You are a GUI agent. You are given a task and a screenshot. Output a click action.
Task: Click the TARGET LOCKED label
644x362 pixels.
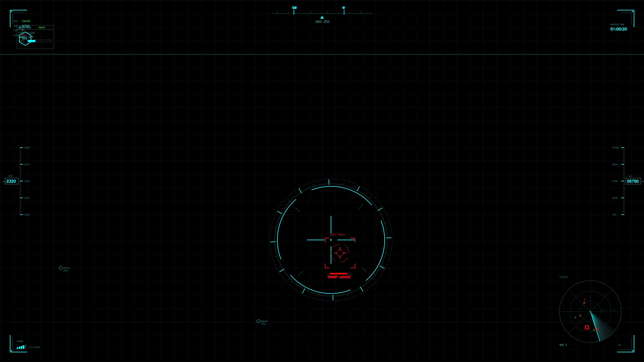339,277
